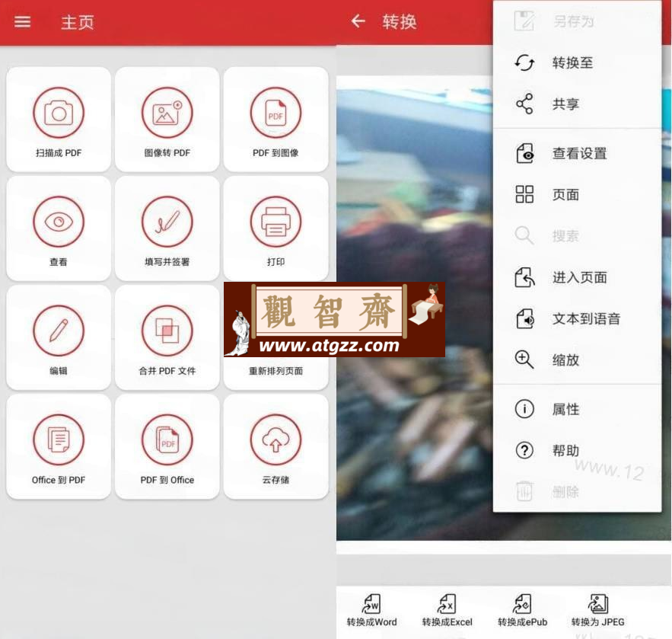The height and width of the screenshot is (639, 672).
Task: Select '文本到语音' (Text to speech) menu entry
Action: click(x=578, y=318)
